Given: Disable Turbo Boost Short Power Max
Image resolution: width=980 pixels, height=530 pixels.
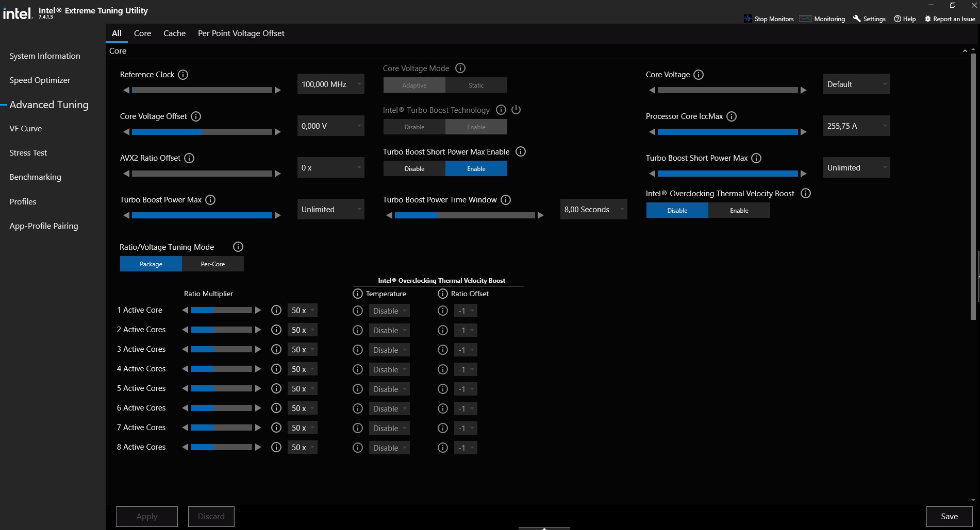Looking at the screenshot, I should [414, 169].
